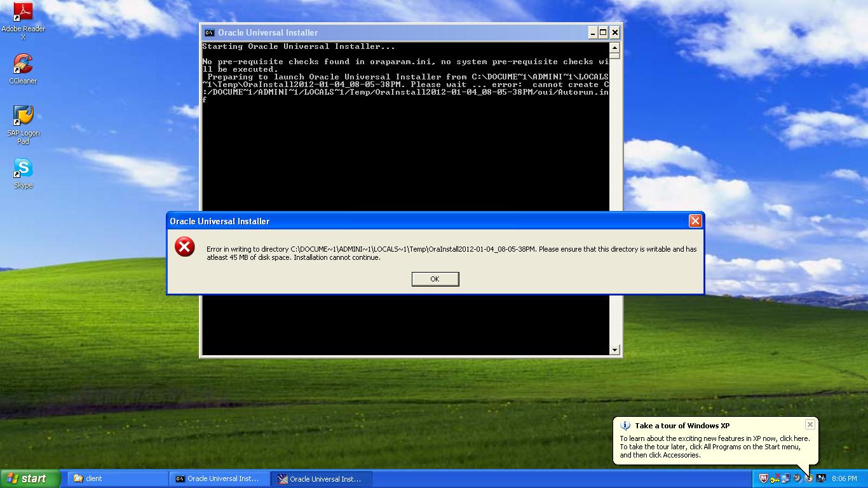Click OK in the Oracle error dialog
The width and height of the screenshot is (868, 488).
(x=435, y=279)
